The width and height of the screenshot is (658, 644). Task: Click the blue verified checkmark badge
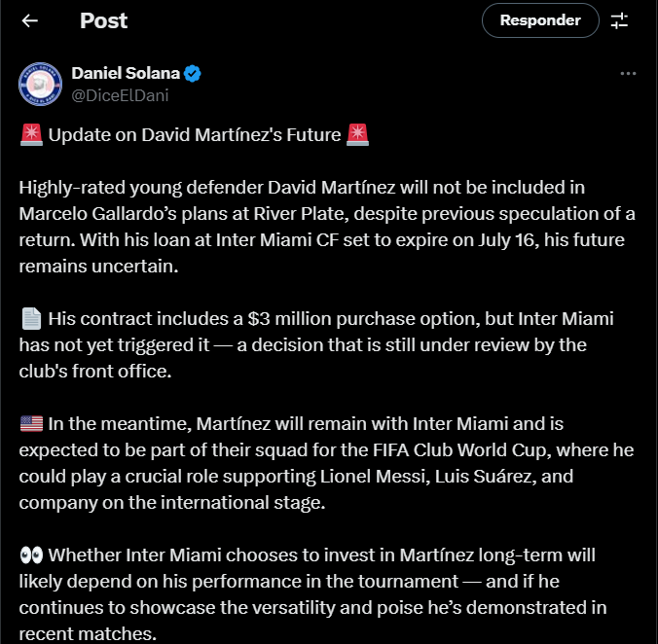click(x=193, y=74)
